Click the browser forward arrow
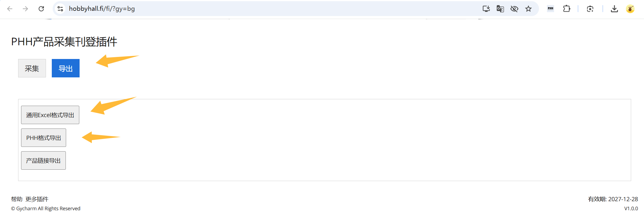Viewport: 644px width, 219px height. [25, 9]
